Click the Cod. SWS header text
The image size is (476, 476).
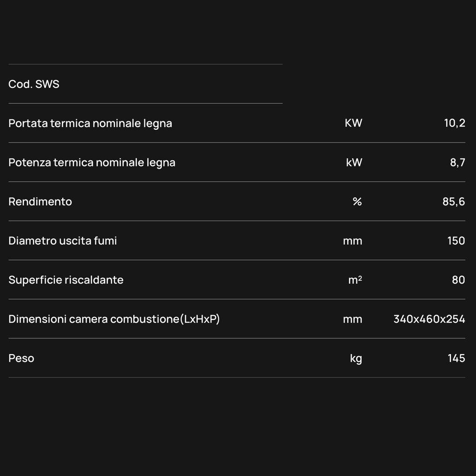33,84
